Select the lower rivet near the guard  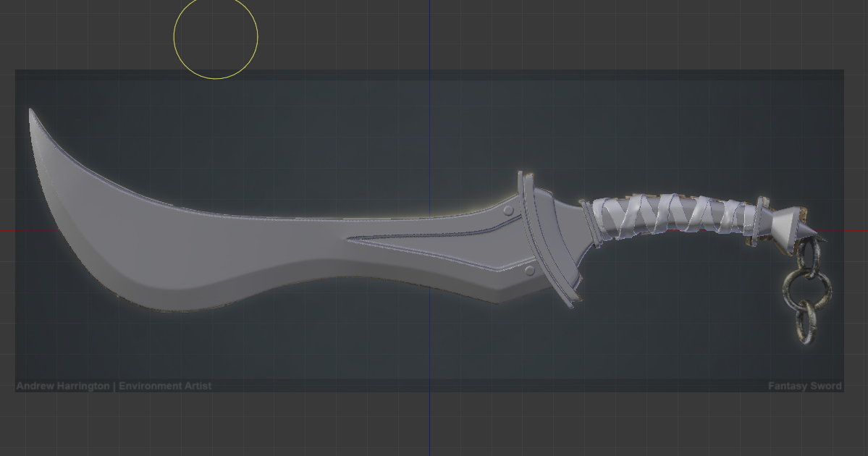(529, 271)
